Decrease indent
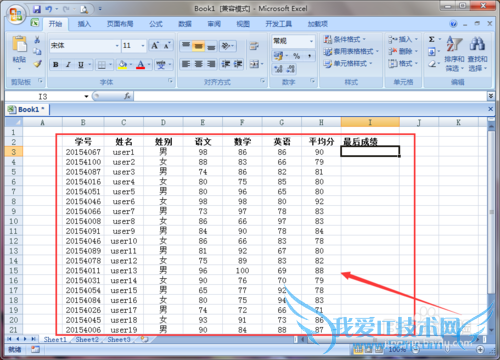This screenshot has width=500, height=360. click(226, 64)
